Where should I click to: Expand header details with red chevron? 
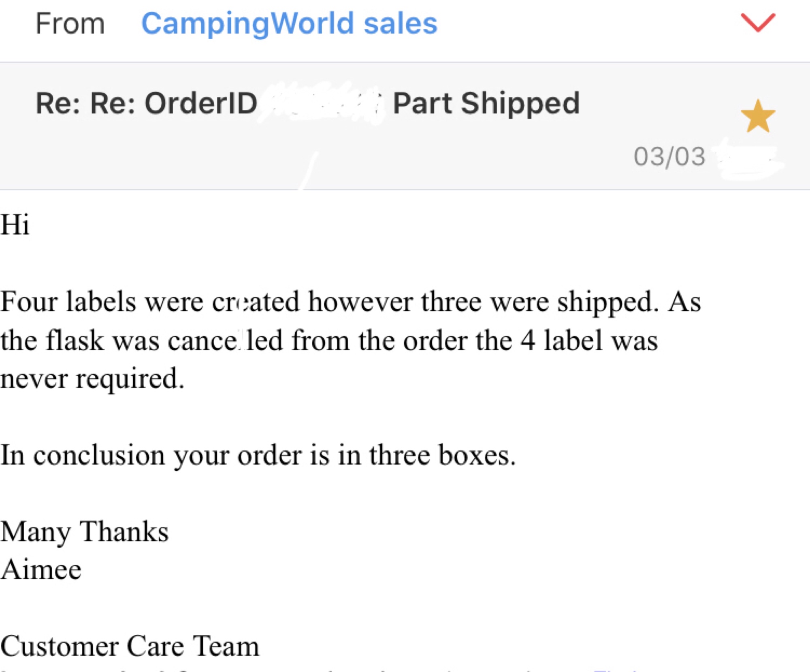pos(758,22)
